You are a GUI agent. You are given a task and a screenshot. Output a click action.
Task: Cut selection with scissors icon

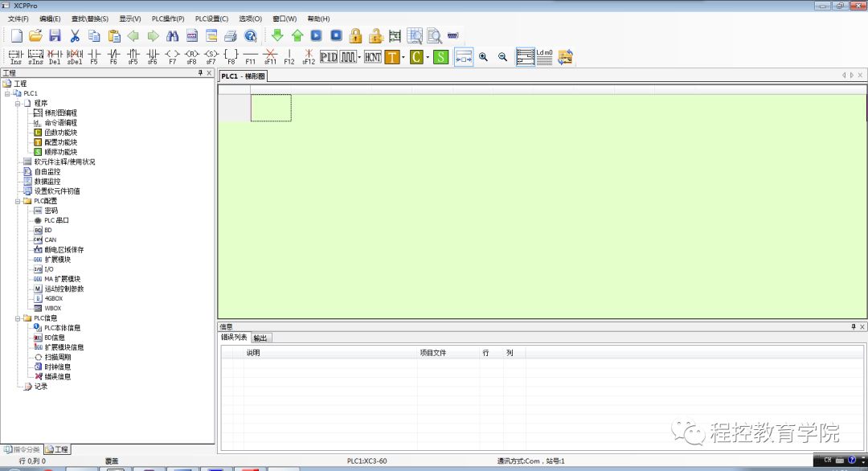pos(75,36)
